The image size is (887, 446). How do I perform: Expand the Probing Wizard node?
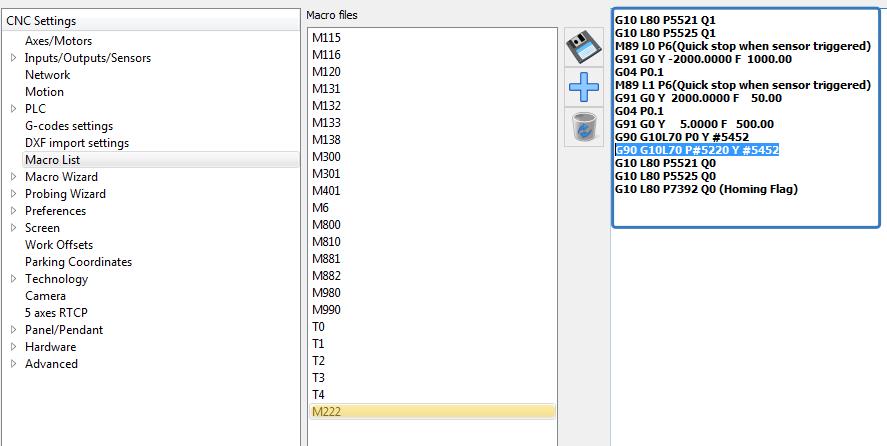click(13, 194)
